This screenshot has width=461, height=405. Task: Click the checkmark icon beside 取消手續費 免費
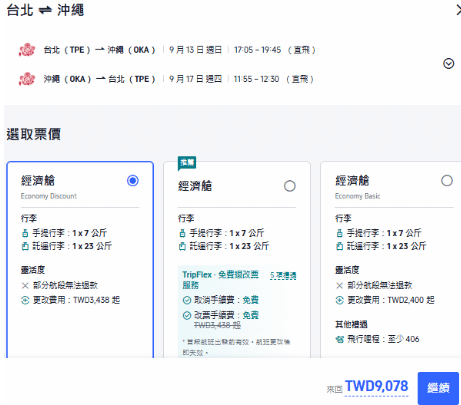(187, 300)
